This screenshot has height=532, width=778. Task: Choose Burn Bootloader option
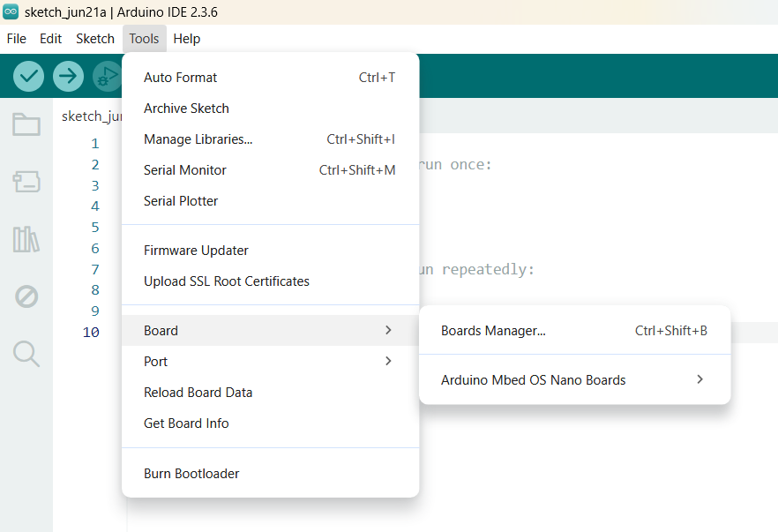click(271, 474)
